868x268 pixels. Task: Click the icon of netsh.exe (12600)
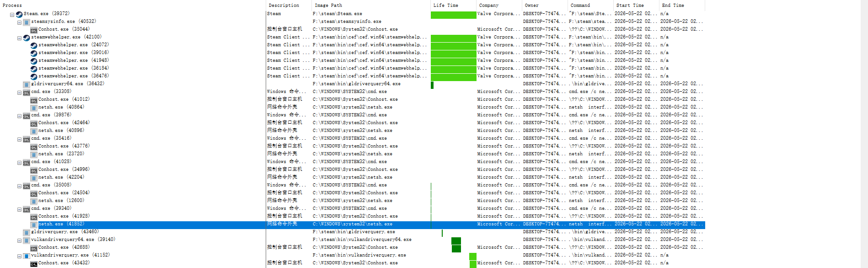(34, 201)
